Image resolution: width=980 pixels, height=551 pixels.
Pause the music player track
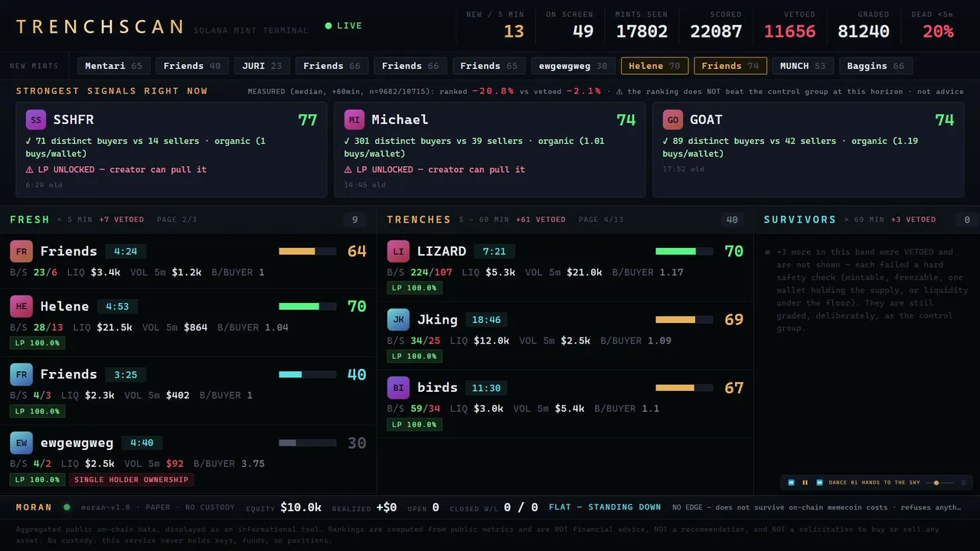tap(805, 483)
